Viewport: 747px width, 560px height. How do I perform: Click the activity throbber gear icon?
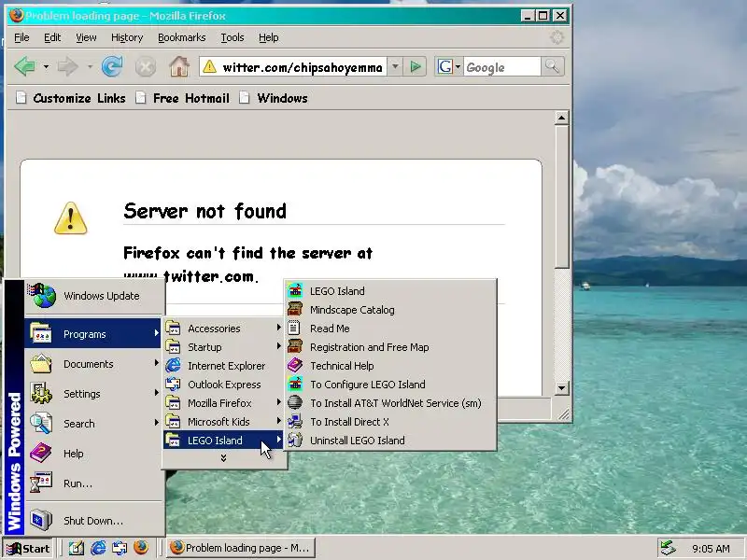point(557,37)
